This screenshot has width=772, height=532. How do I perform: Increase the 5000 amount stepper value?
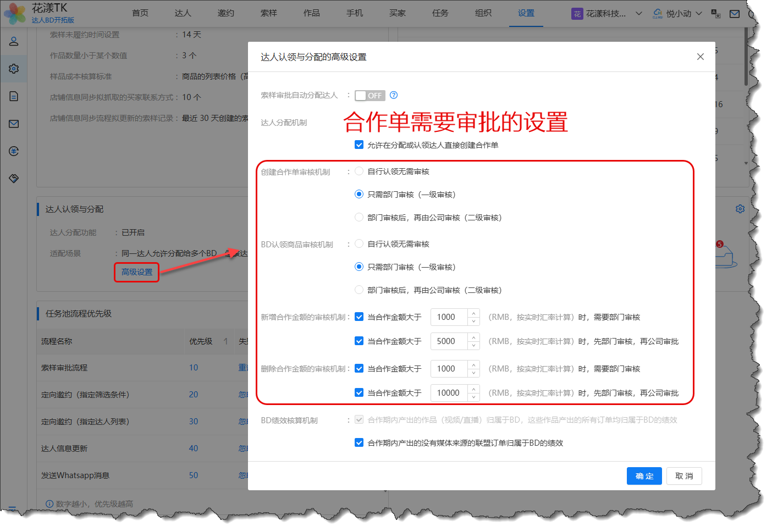pos(473,337)
